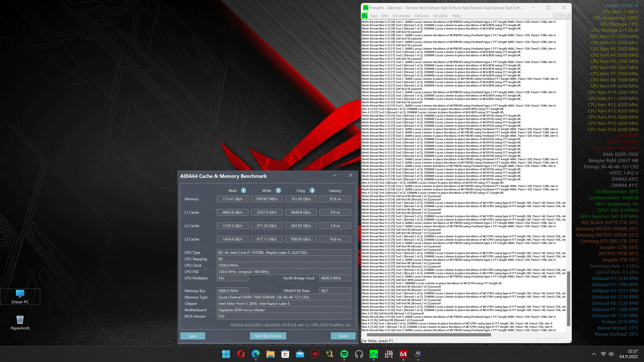Click the Copy info icon
This screenshot has height=362, width=644.
[x=312, y=190]
